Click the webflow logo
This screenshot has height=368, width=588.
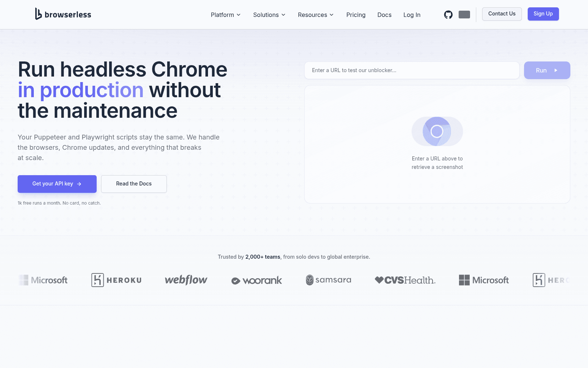pos(186,280)
